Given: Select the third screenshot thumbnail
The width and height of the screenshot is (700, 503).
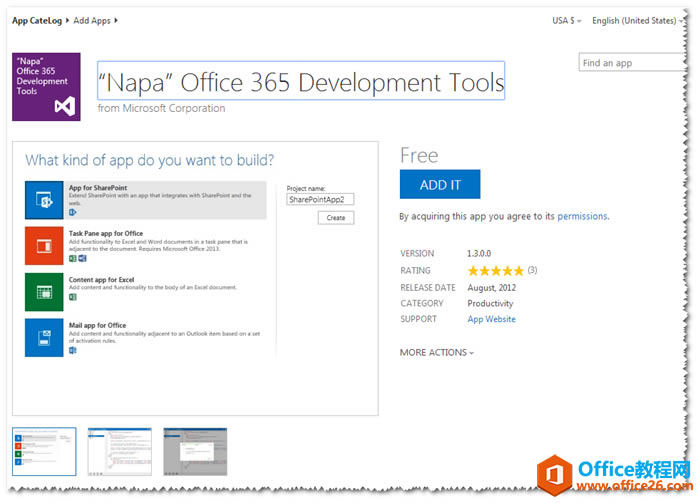Looking at the screenshot, I should (x=195, y=452).
